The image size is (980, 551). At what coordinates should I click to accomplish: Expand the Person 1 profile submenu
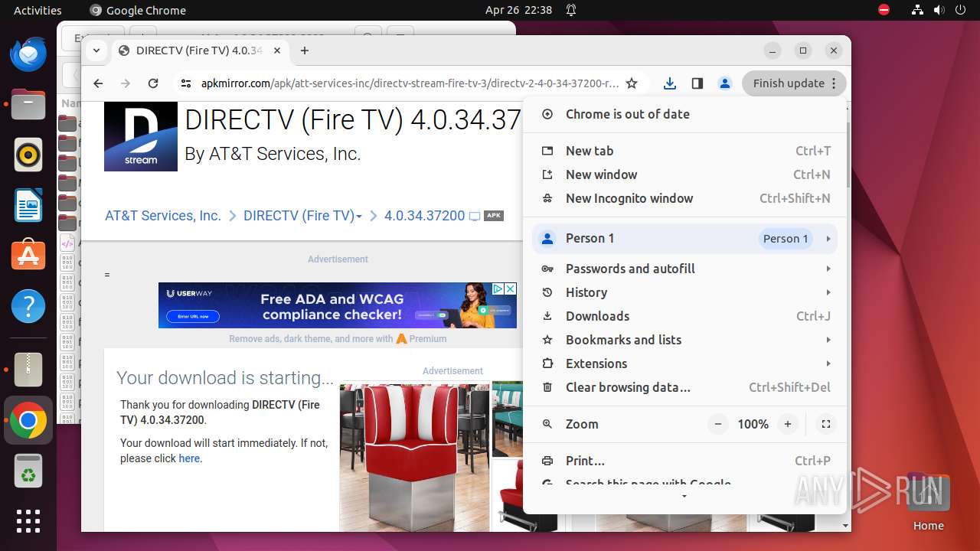click(684, 238)
